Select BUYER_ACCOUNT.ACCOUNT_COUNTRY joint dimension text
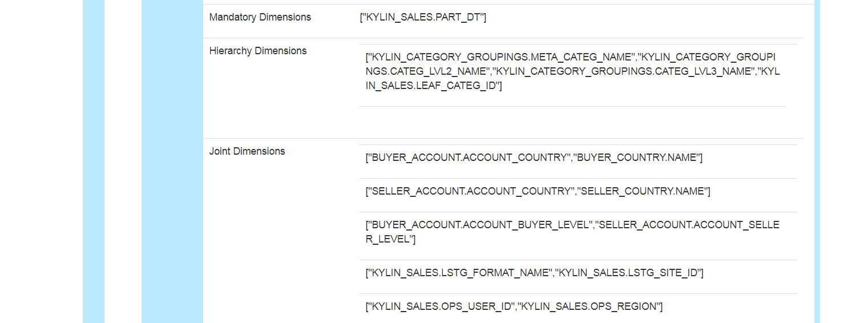This screenshot has width=868, height=323. 470,158
